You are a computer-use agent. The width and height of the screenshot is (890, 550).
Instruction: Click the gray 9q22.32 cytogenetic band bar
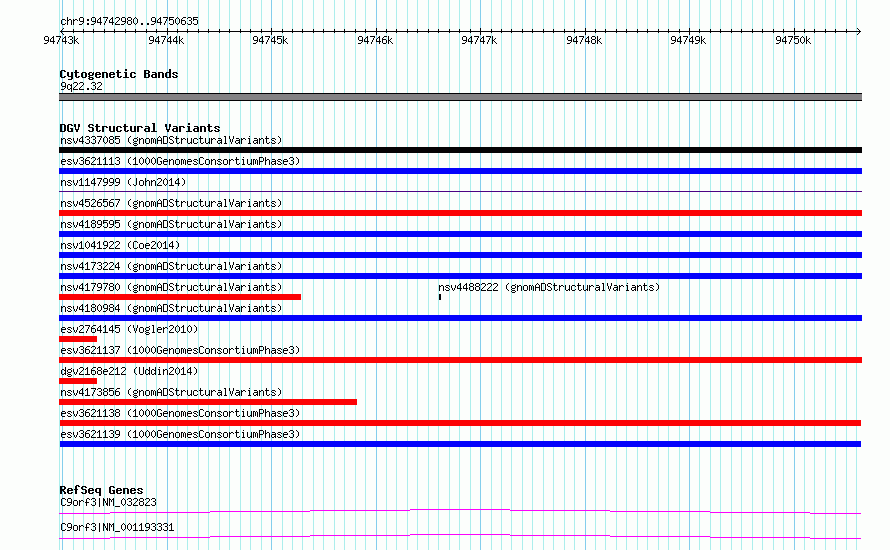click(460, 97)
